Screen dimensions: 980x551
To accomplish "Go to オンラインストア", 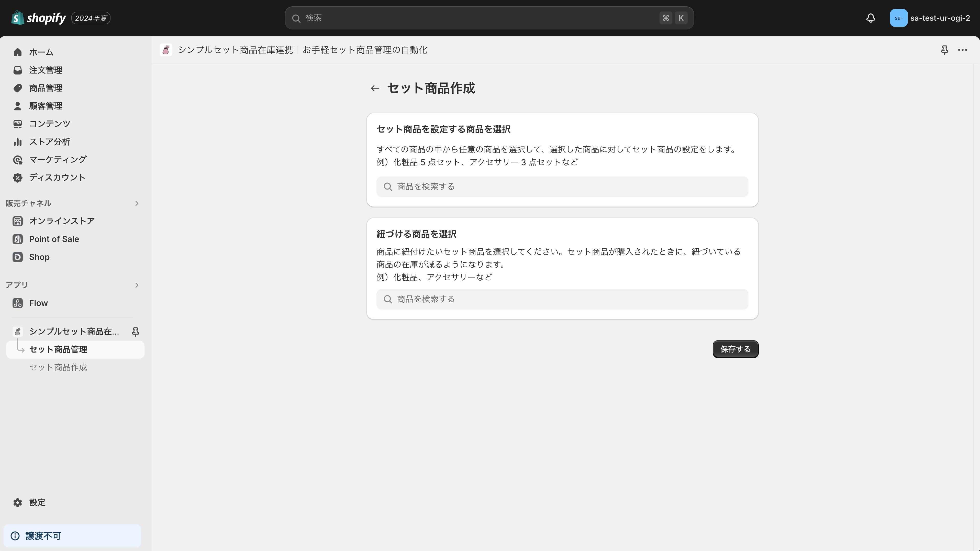I will (x=62, y=221).
